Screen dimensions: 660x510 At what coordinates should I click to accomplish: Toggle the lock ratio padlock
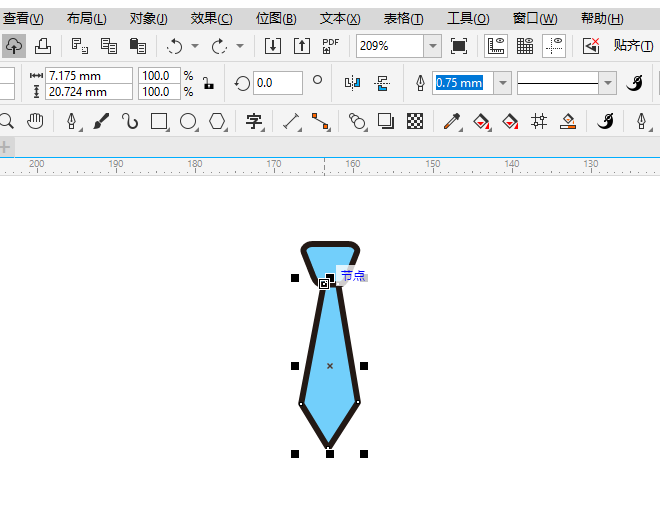coord(208,83)
